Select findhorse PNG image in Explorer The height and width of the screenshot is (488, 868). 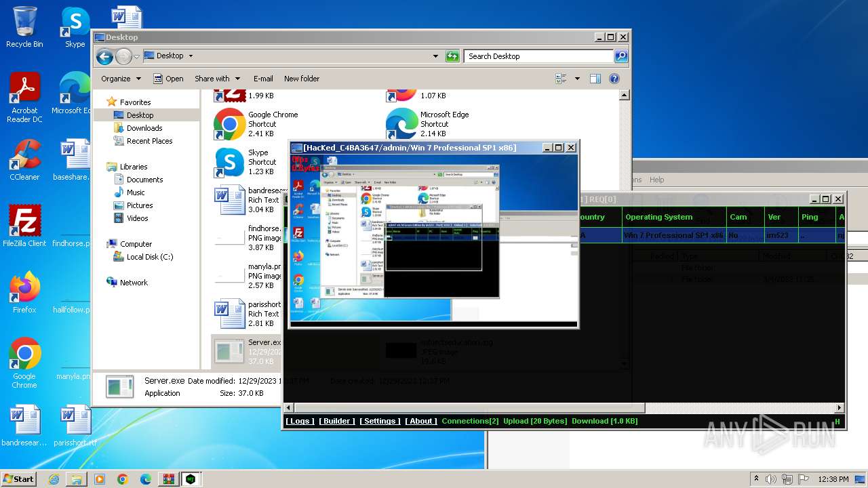click(248, 238)
